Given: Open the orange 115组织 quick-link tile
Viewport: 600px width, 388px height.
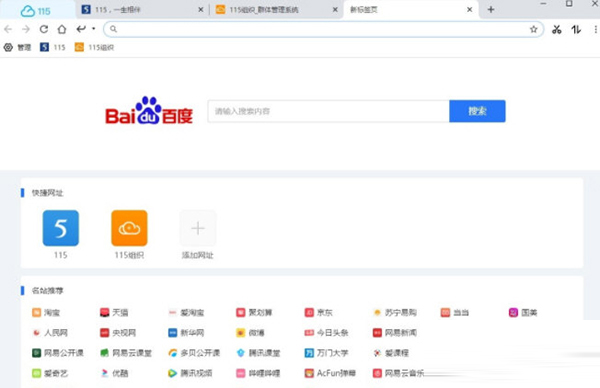Looking at the screenshot, I should pos(129,228).
